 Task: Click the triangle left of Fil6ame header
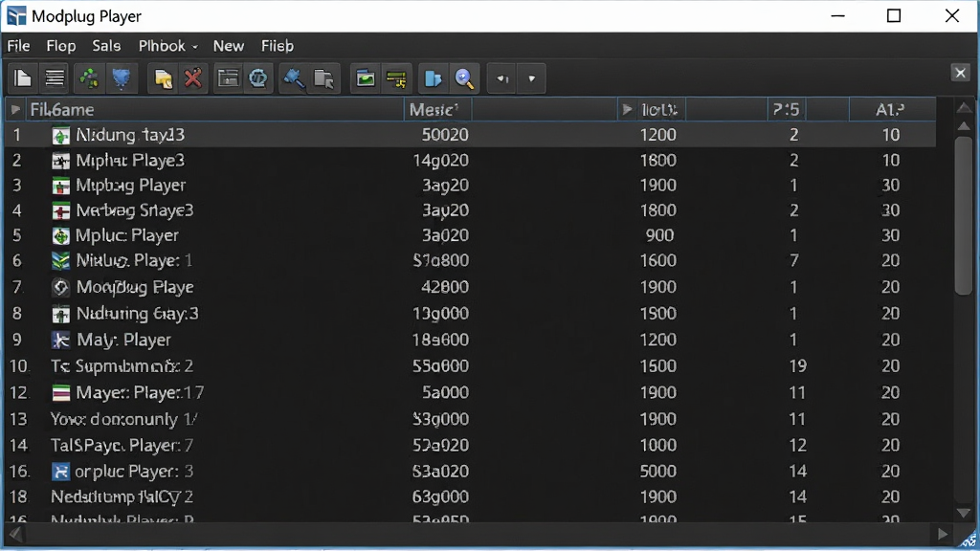15,110
